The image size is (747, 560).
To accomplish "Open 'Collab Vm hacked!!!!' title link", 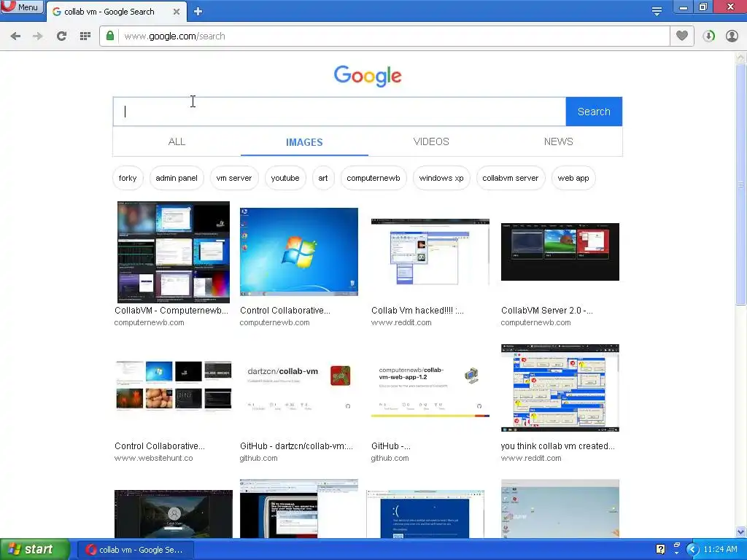I will click(x=417, y=311).
